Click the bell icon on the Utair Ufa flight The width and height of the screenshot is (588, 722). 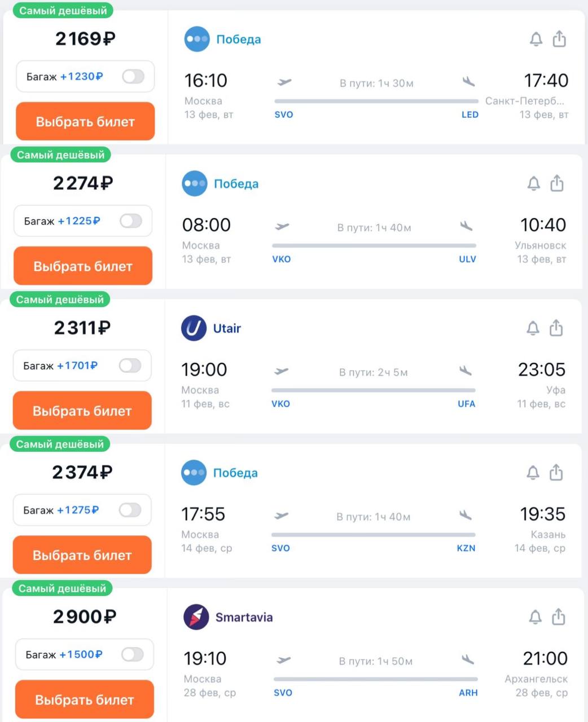533,328
